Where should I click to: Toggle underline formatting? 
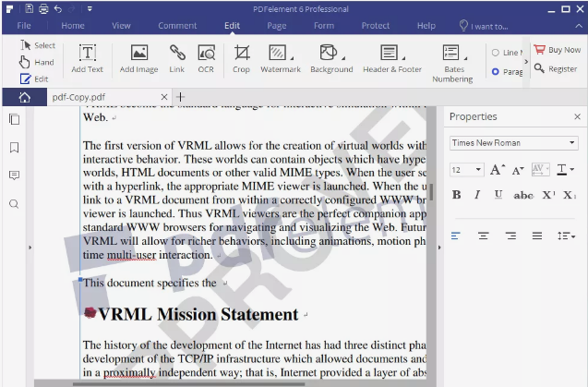pyautogui.click(x=498, y=195)
